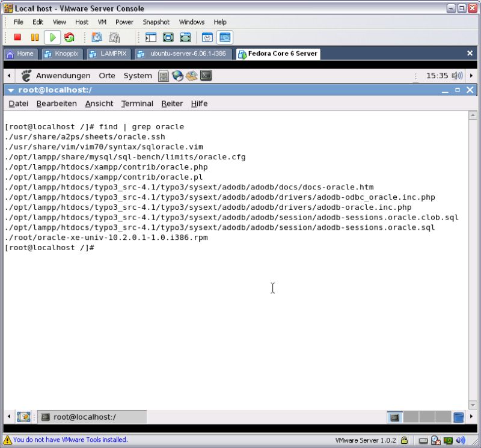Open the email launcher icon in panel

pyautogui.click(x=192, y=76)
